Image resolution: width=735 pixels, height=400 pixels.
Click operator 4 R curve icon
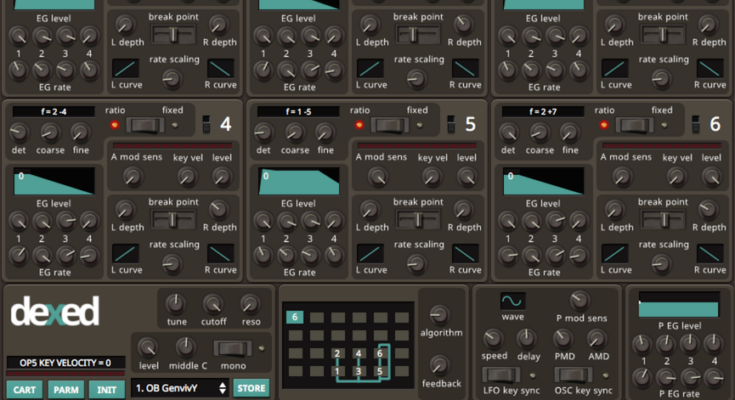(x=220, y=254)
